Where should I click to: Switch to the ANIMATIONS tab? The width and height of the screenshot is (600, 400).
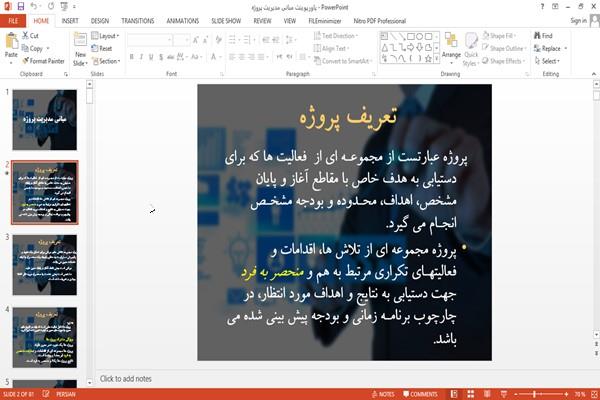click(183, 21)
